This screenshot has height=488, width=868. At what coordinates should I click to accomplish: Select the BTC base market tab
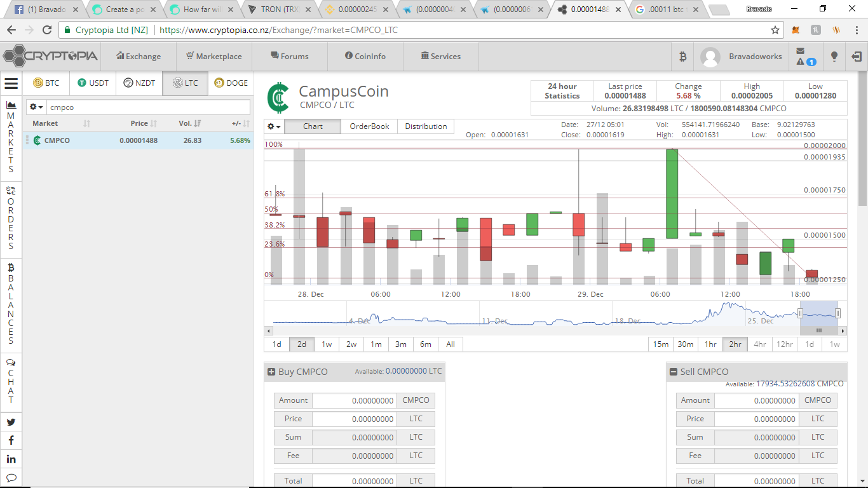click(46, 83)
